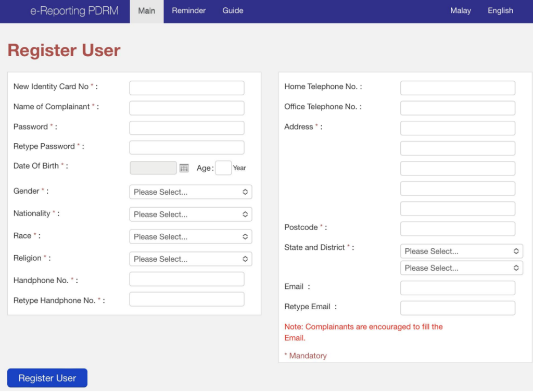Go to the Guide tab

coord(233,11)
